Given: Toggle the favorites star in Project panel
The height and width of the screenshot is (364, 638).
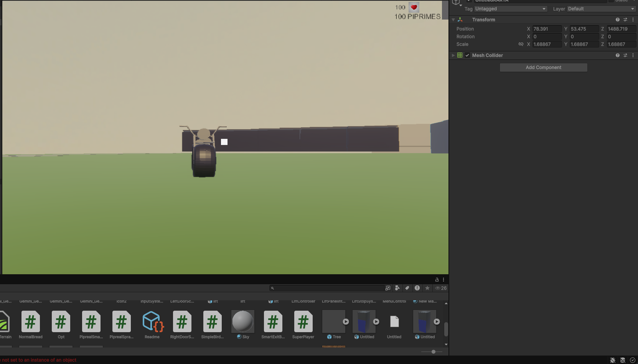Looking at the screenshot, I should point(427,288).
